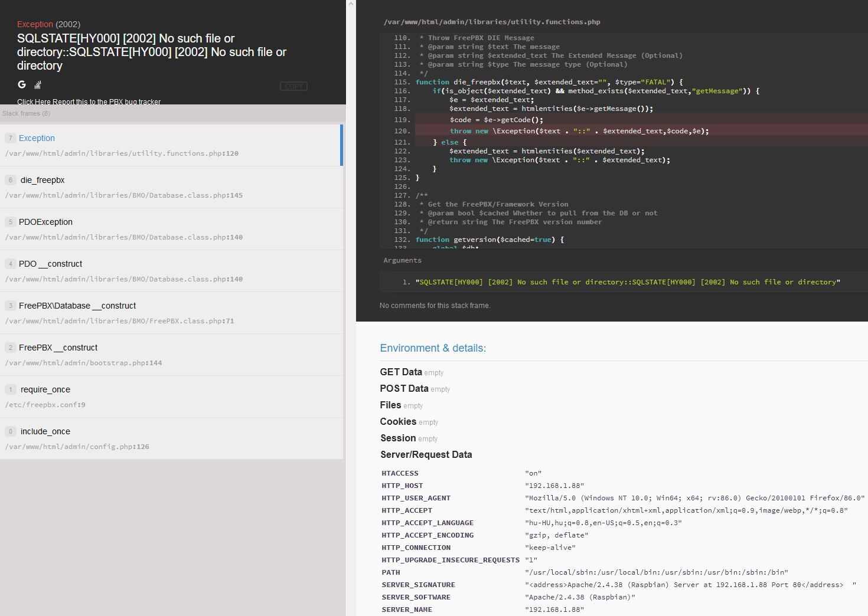Select stack frame 0 include_once
Image resolution: width=868 pixels, height=616 pixels.
(171, 438)
